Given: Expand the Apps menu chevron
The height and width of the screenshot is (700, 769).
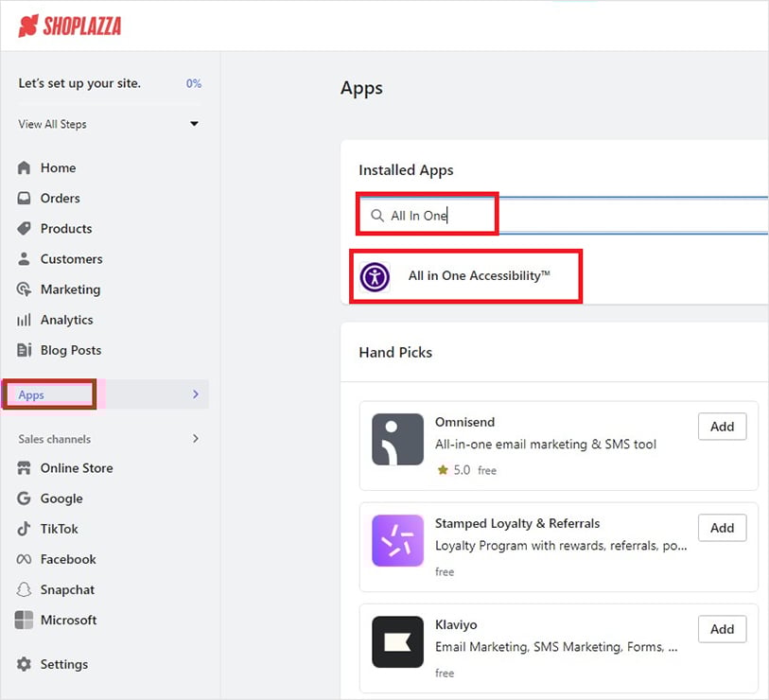Looking at the screenshot, I should [x=196, y=394].
